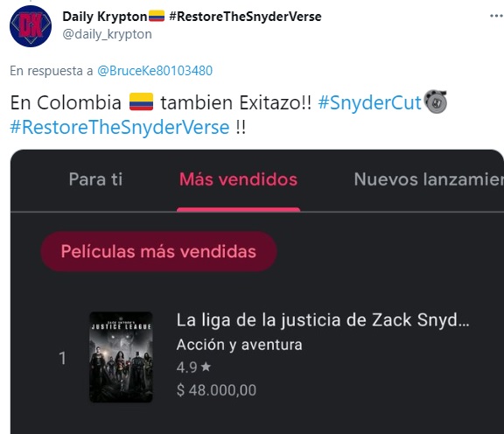Click the flag emoji beside Daily Krypton name
The height and width of the screenshot is (434, 504).
pos(157,16)
